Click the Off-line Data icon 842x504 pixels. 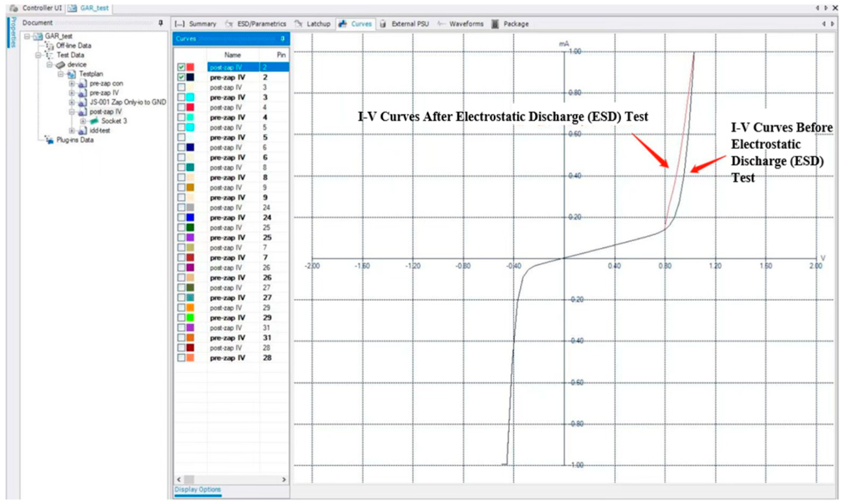[x=49, y=46]
